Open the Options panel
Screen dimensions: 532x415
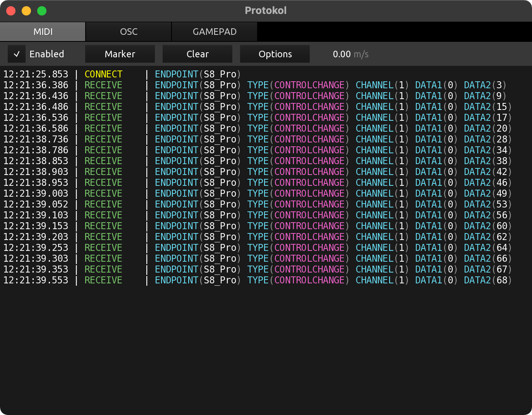(275, 54)
